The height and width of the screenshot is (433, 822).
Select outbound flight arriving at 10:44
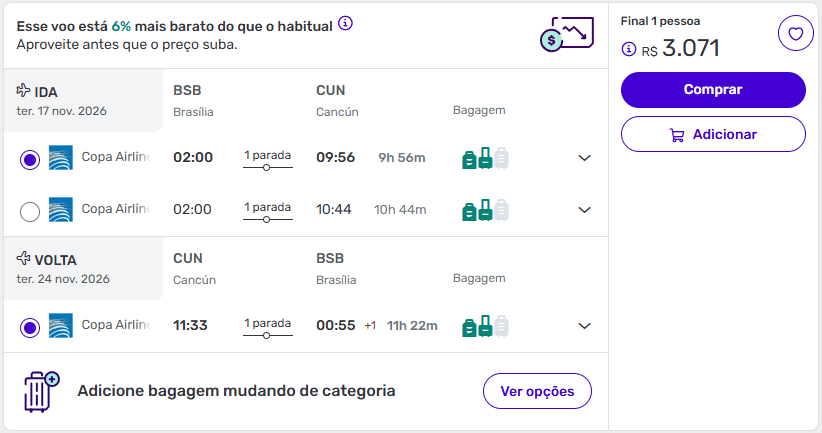point(30,211)
